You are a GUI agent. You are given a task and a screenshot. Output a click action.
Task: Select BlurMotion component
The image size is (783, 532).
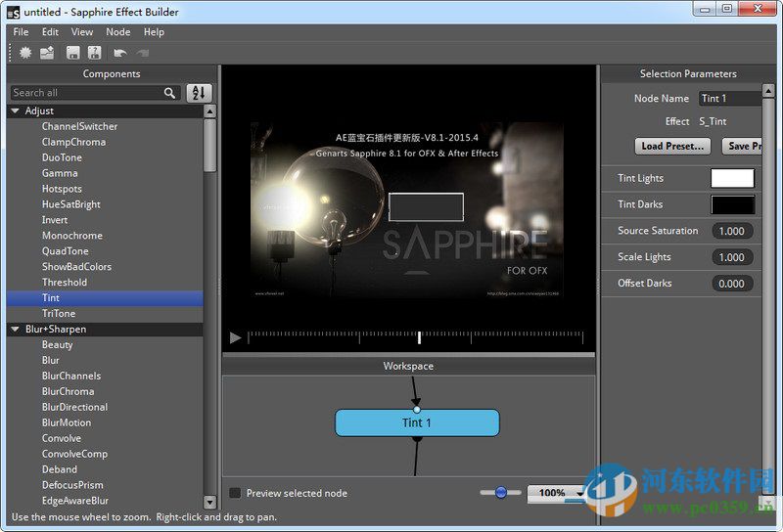pyautogui.click(x=67, y=422)
